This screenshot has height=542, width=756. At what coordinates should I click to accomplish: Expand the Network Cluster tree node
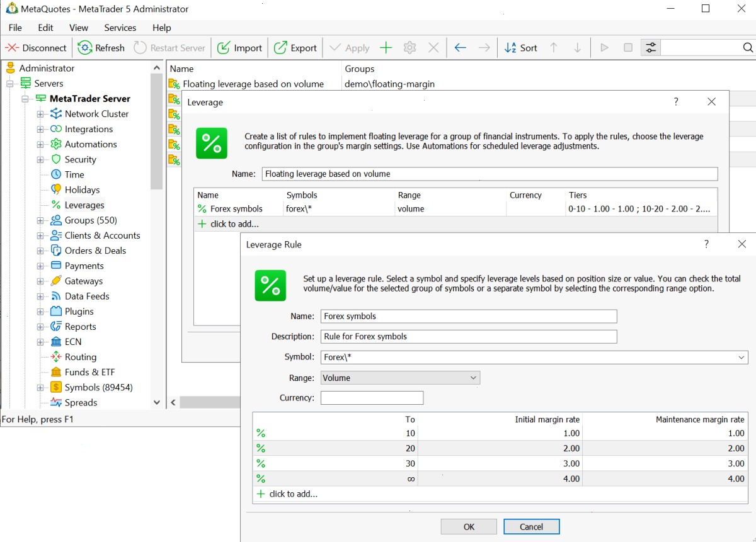coord(40,114)
